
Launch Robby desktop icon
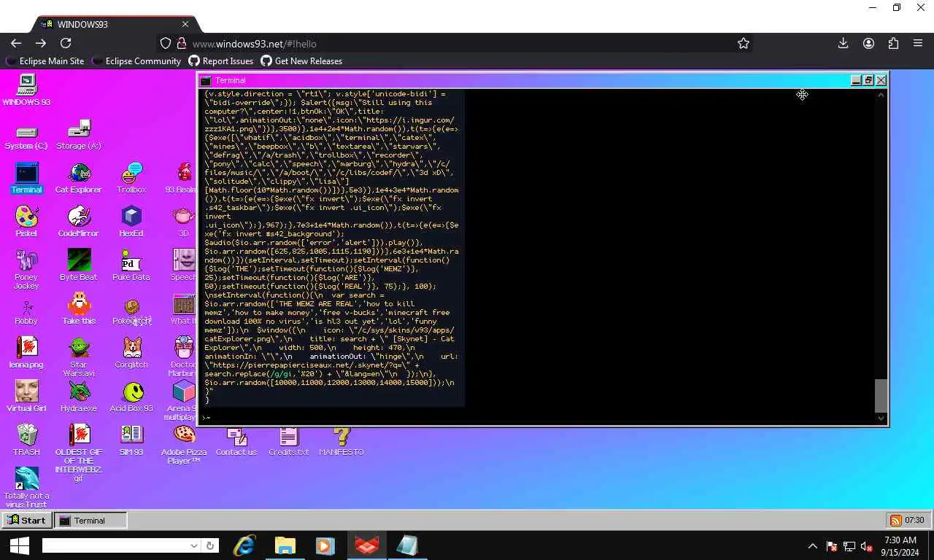click(x=26, y=311)
